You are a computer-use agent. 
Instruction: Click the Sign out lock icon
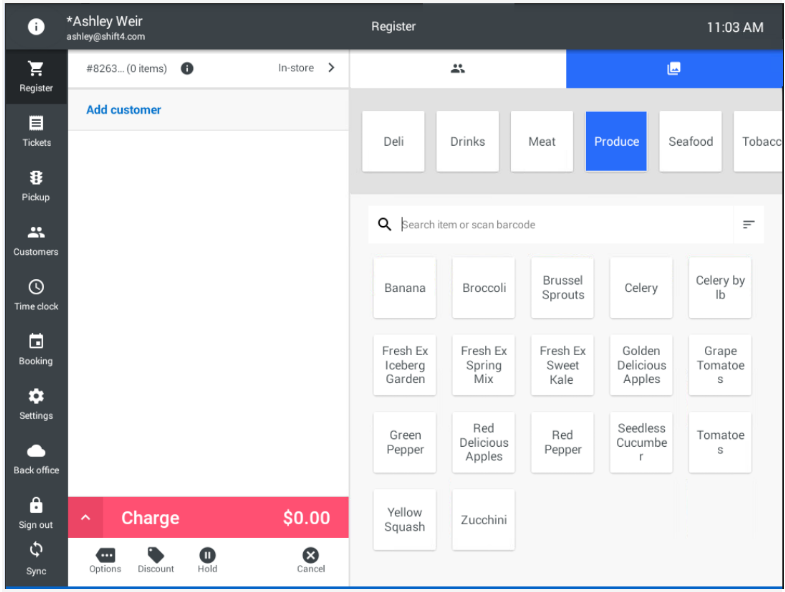36,512
